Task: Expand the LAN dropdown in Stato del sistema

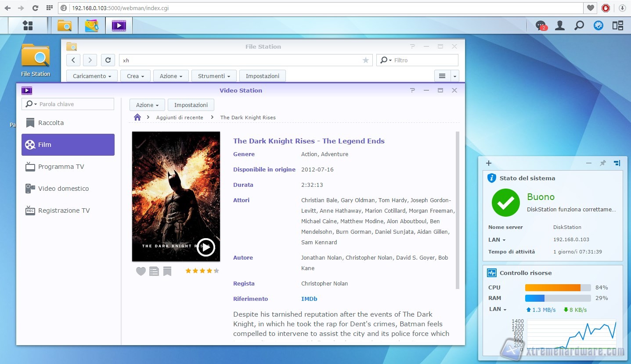Action: (x=497, y=240)
